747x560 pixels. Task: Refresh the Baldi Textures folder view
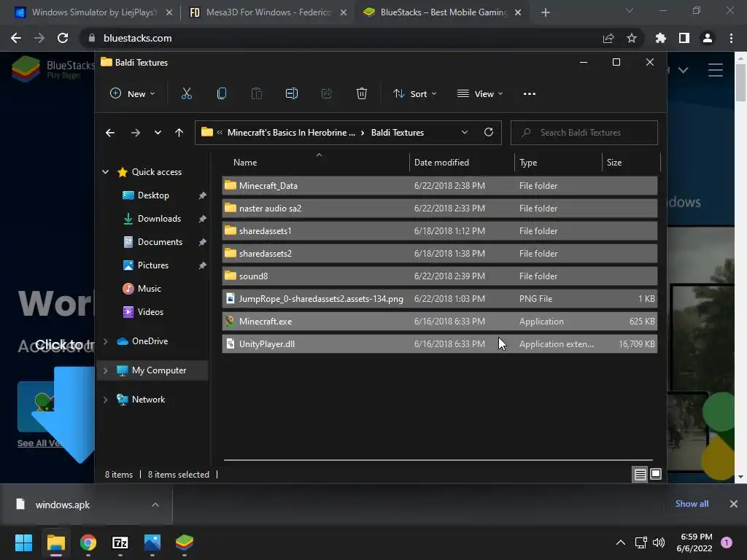pos(488,133)
